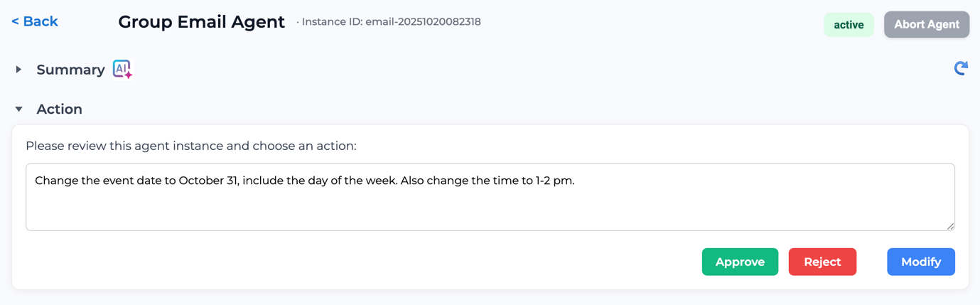Go back using the Back link
This screenshot has height=305, width=980.
coord(35,21)
